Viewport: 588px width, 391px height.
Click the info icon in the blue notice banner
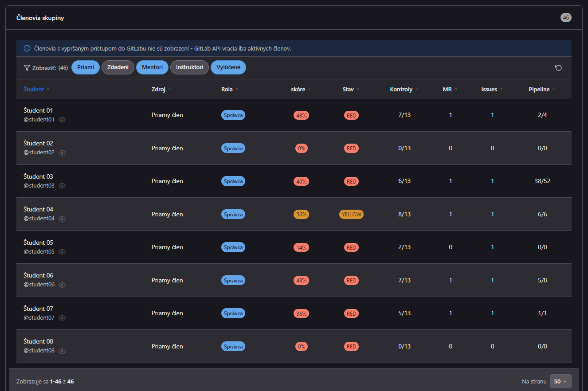(27, 48)
